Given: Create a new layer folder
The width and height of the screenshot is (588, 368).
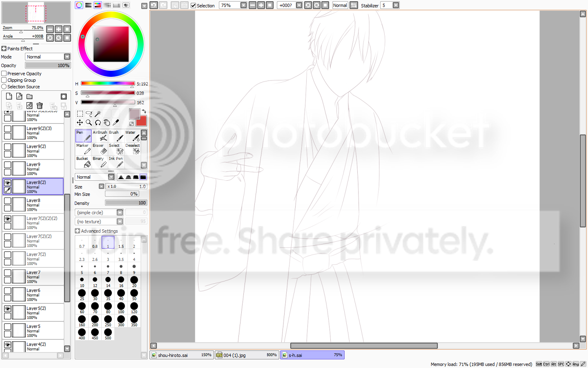Looking at the screenshot, I should coord(29,96).
